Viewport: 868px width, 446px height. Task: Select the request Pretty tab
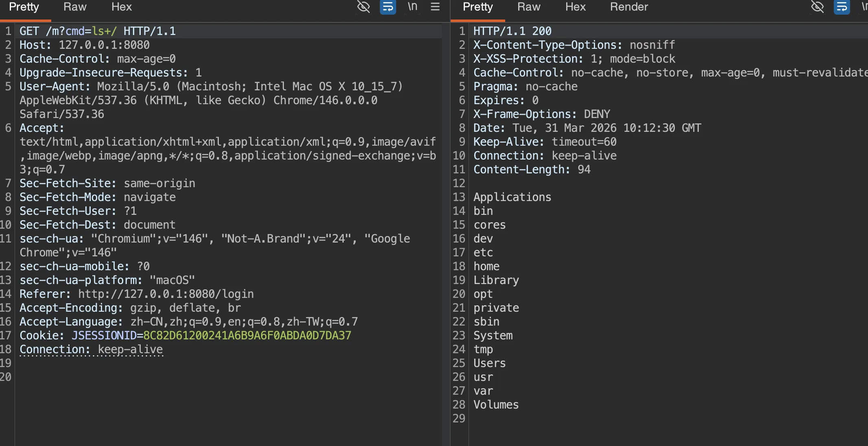pyautogui.click(x=24, y=7)
